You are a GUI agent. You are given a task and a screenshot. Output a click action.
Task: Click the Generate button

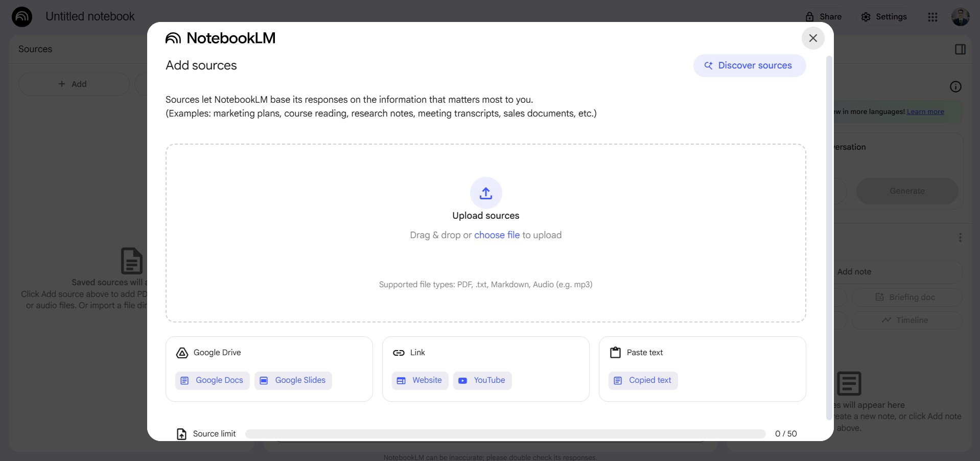907,191
